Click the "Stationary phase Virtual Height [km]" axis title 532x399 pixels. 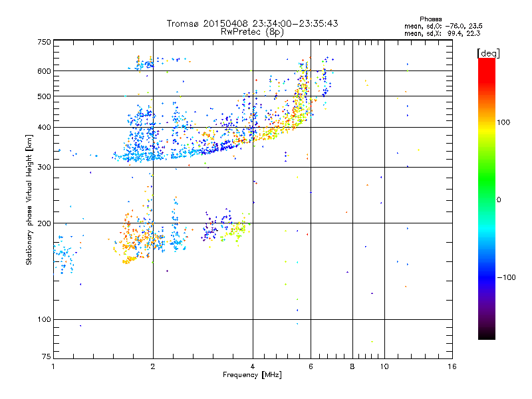pyautogui.click(x=29, y=200)
